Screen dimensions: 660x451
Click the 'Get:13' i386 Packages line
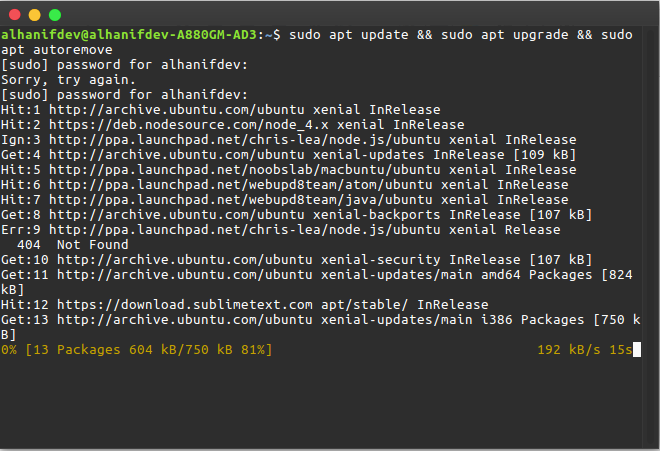point(320,327)
